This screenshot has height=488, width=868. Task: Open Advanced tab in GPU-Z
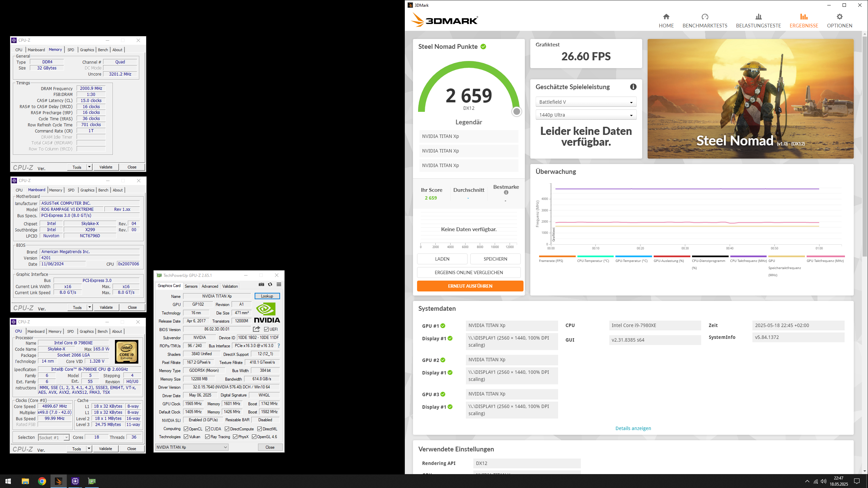point(210,286)
